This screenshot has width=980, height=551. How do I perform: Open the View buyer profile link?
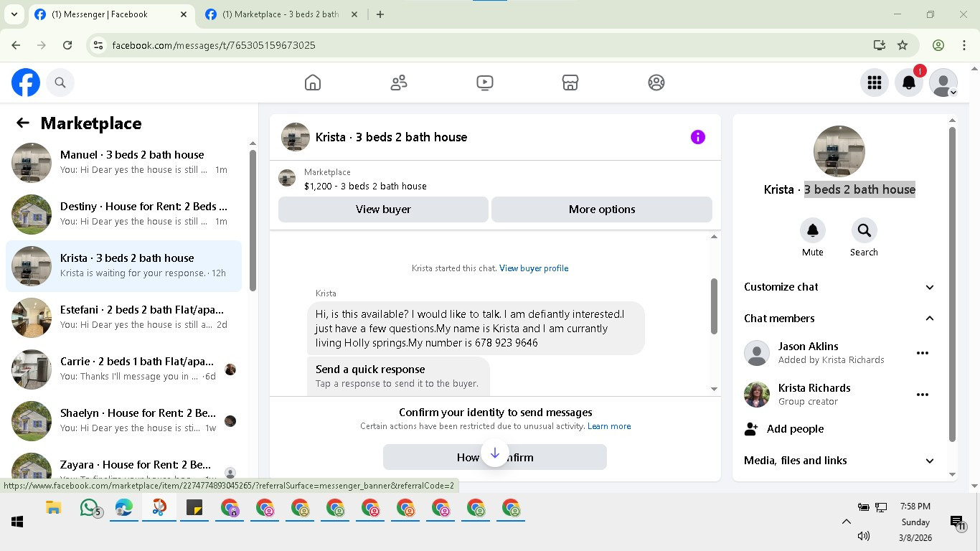click(534, 268)
